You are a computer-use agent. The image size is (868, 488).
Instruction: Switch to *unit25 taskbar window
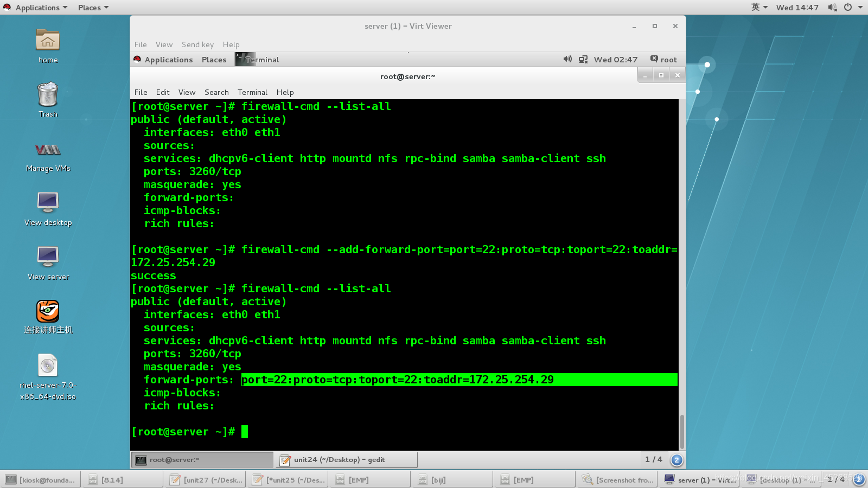pos(288,479)
